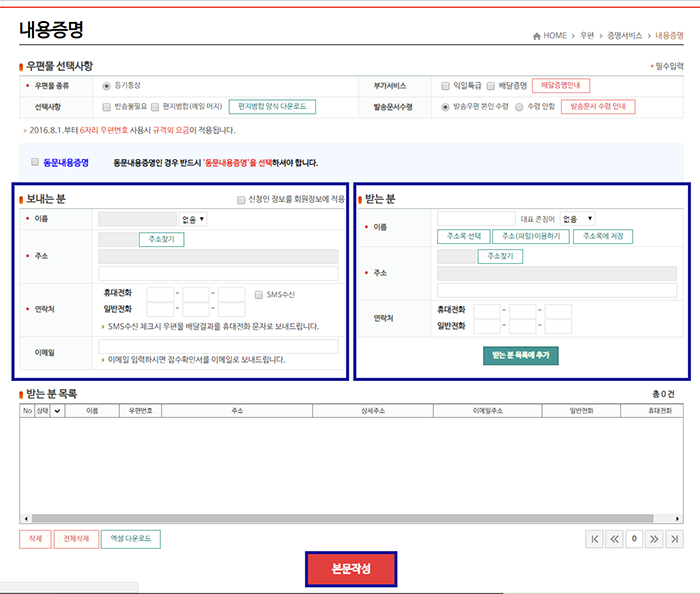Click the red 본문작성 button
The image size is (700, 594).
(351, 569)
